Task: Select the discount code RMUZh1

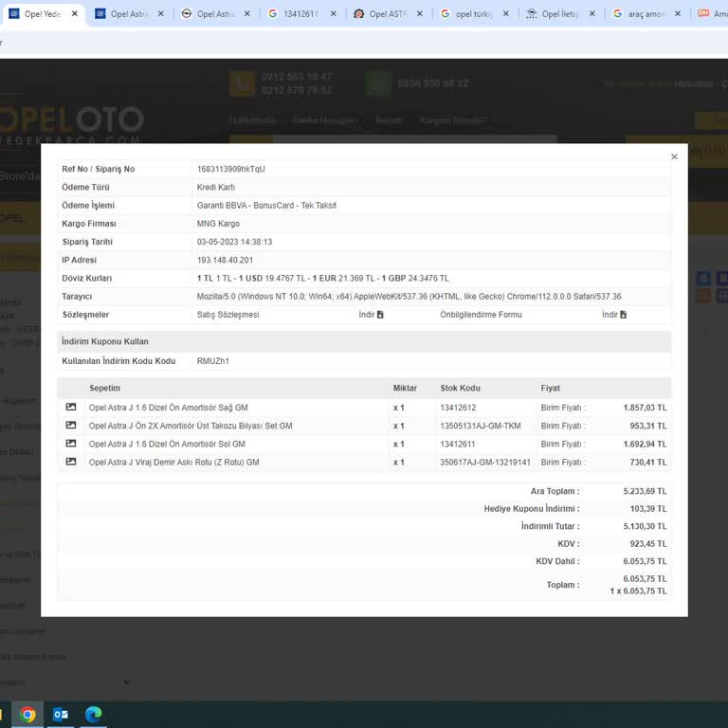Action: [x=212, y=361]
